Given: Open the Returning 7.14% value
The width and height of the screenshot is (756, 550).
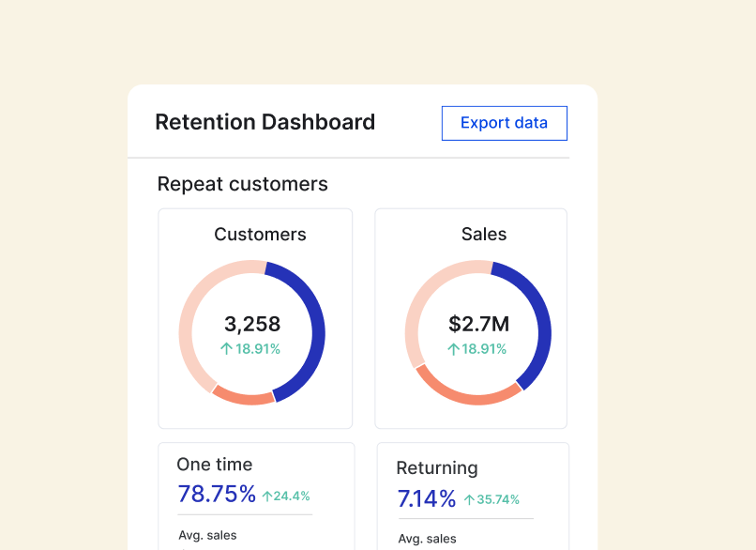Looking at the screenshot, I should (x=426, y=498).
